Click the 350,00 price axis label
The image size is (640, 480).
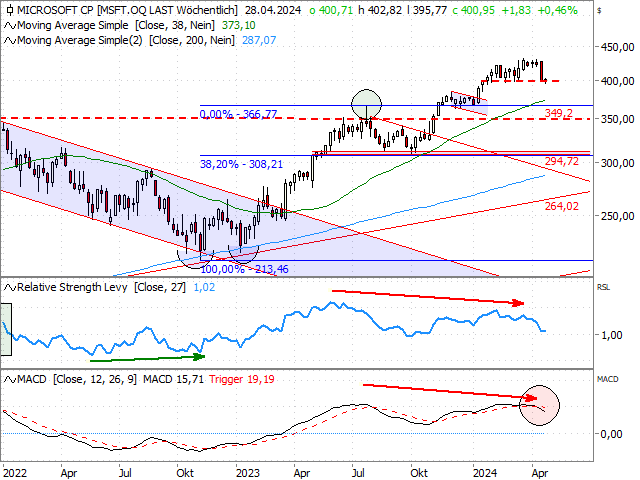[618, 119]
